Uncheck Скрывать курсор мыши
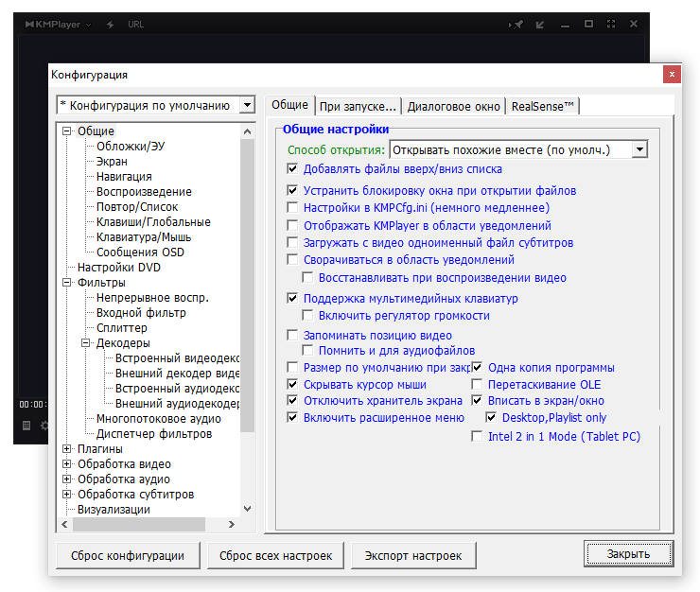Screen dimensions: 700x592 click(292, 384)
